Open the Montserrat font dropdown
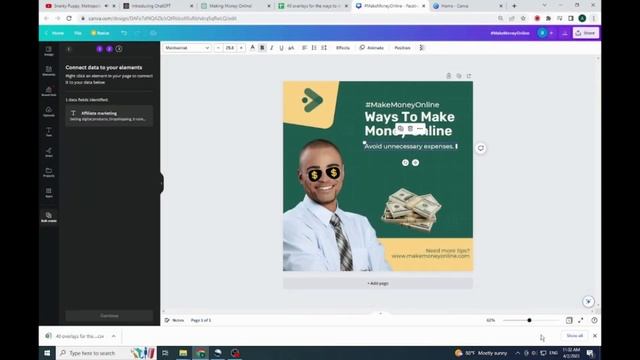 187,48
